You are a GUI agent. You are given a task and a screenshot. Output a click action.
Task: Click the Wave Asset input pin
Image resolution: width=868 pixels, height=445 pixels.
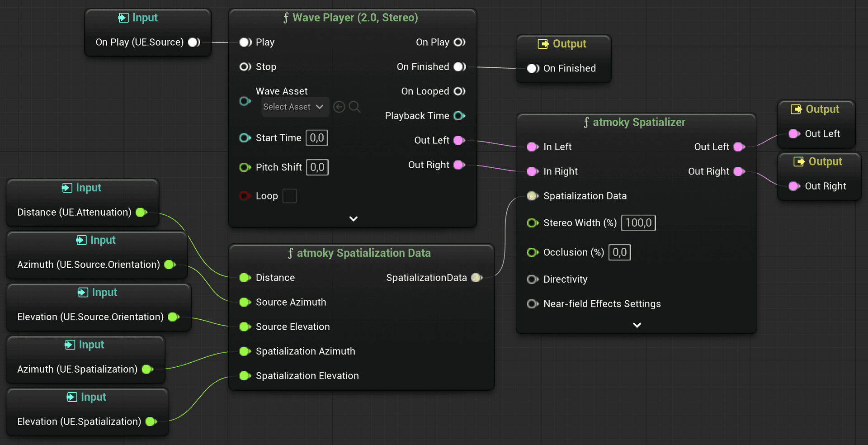point(245,101)
